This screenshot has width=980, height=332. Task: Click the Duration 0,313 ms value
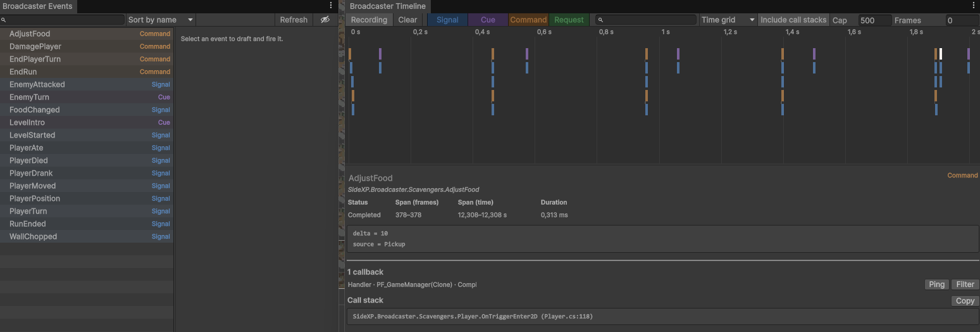click(x=554, y=215)
